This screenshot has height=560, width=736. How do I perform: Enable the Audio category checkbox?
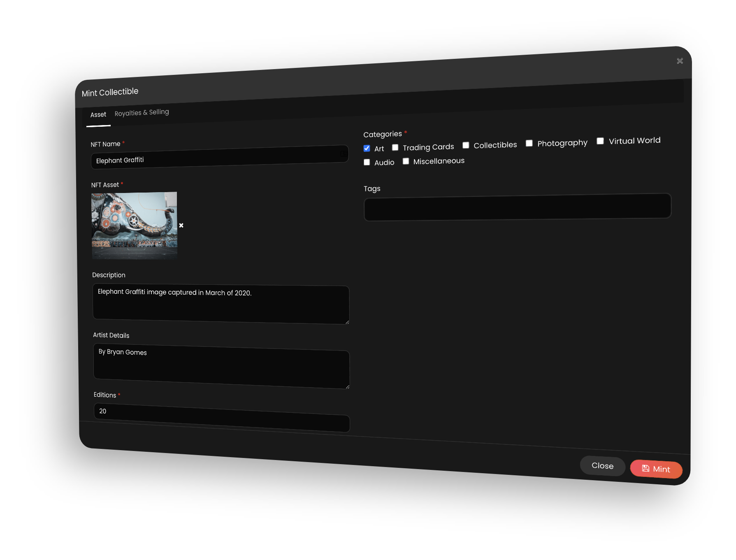pos(367,163)
